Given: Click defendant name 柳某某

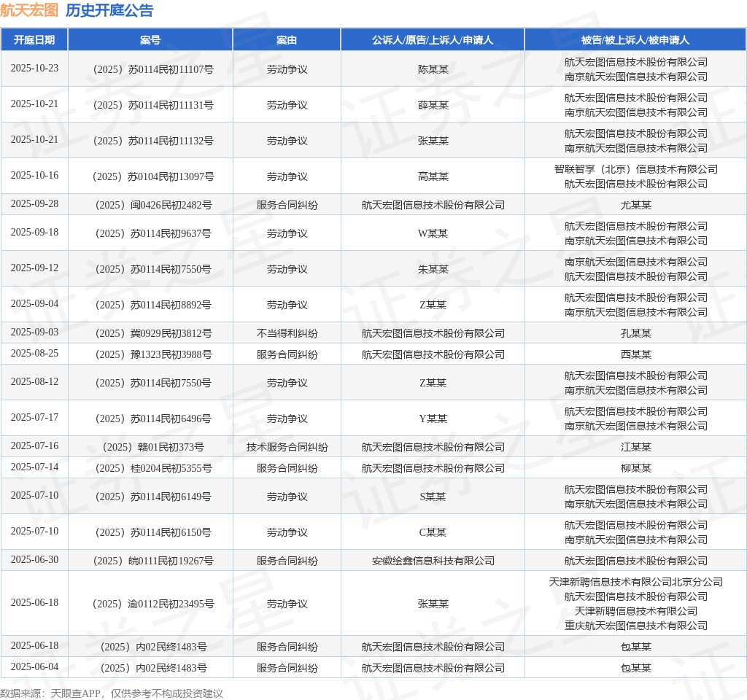Looking at the screenshot, I should pos(636,468).
